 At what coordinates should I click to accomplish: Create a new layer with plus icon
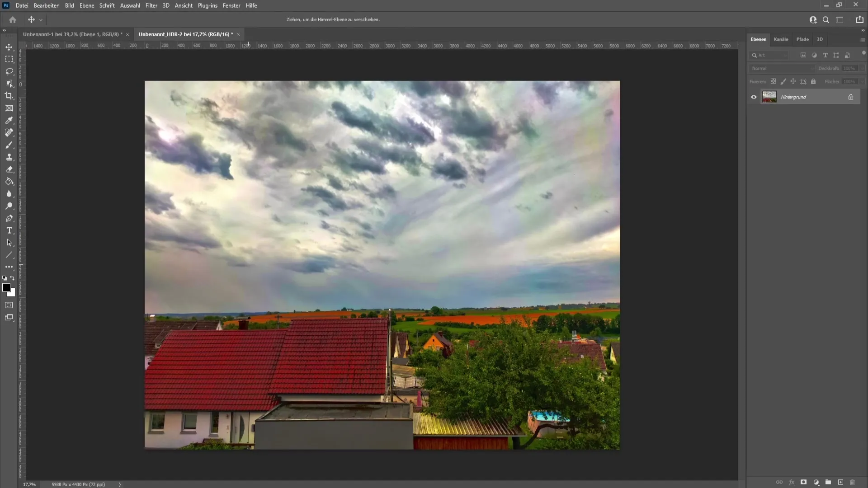[840, 482]
